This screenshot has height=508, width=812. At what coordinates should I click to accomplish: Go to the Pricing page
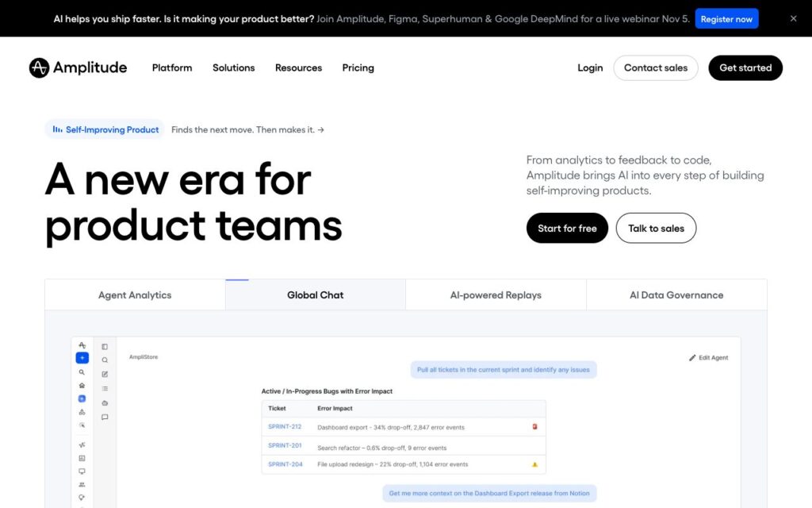tap(358, 68)
